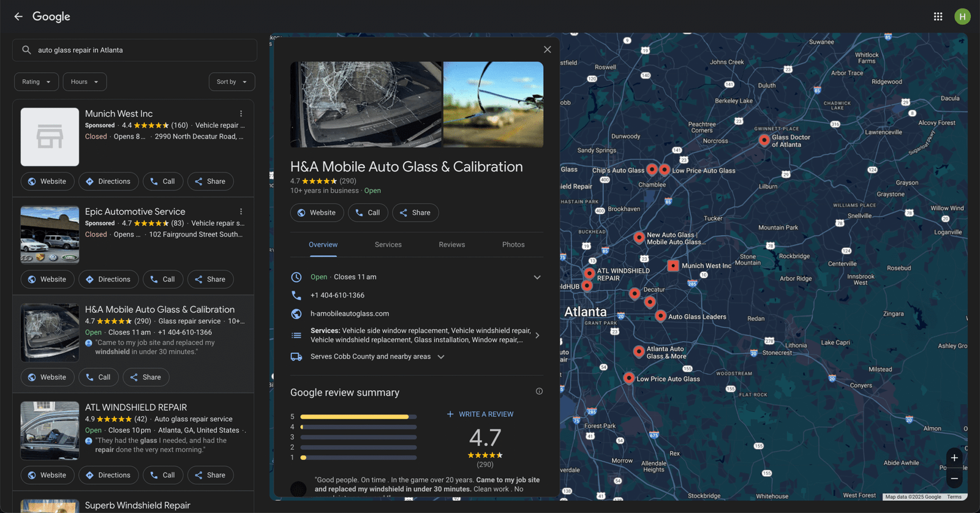980x513 pixels.
Task: Click the info icon next to Google review summary
Action: [x=539, y=391]
